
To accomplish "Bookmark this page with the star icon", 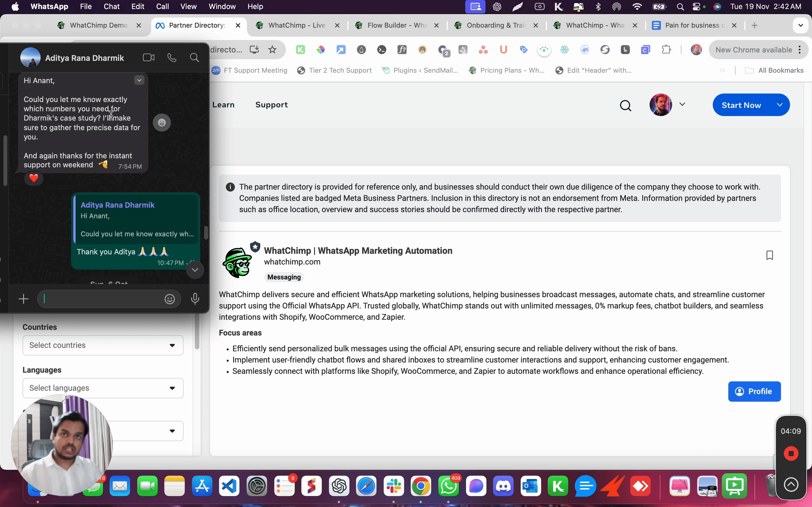I will pyautogui.click(x=272, y=50).
